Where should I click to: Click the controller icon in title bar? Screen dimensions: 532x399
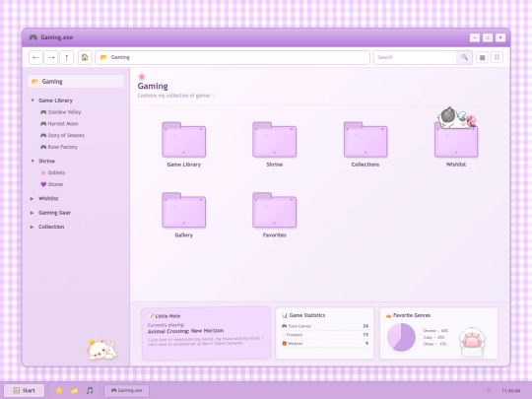click(33, 37)
